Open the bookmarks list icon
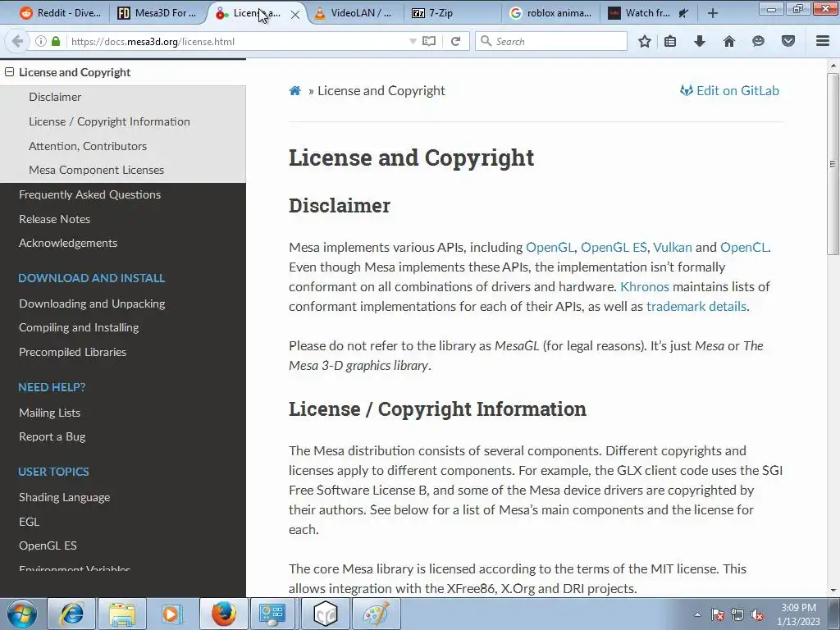This screenshot has height=630, width=840. tap(670, 41)
